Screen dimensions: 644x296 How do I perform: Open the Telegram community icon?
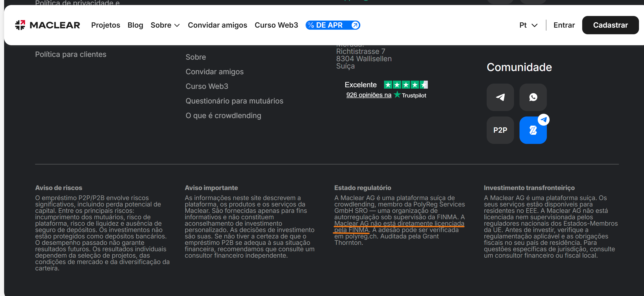click(x=500, y=97)
